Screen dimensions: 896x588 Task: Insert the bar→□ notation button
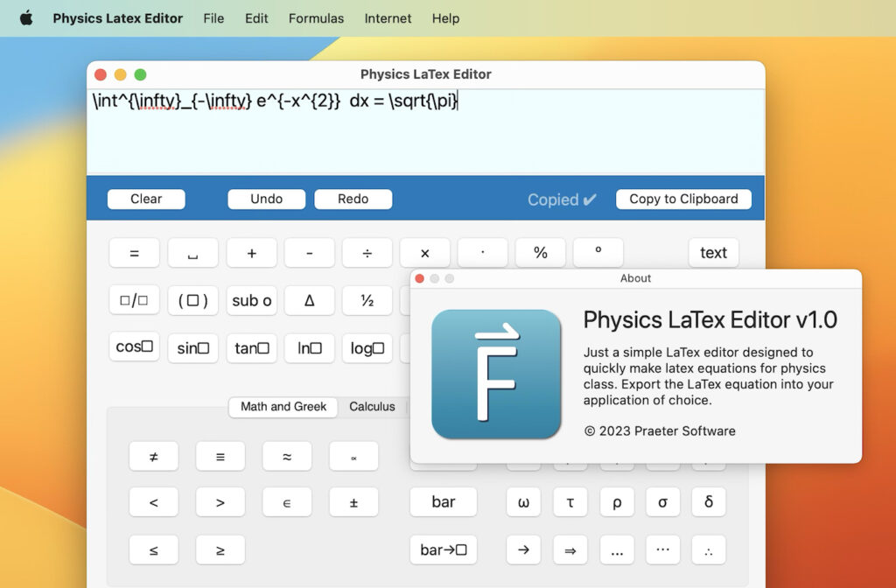coord(443,549)
